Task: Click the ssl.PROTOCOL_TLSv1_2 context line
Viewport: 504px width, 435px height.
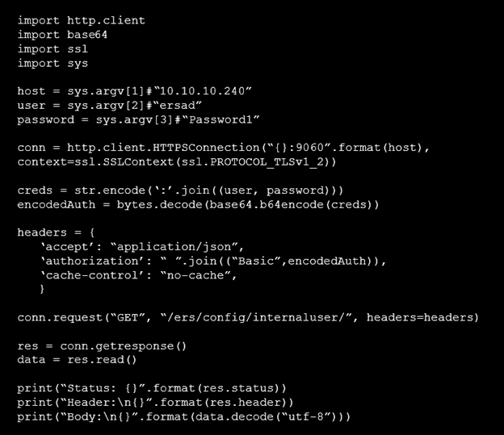Action: point(177,162)
